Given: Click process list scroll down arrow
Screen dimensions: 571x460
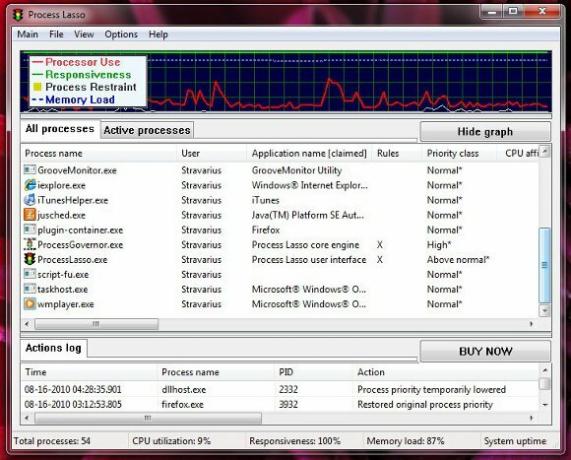Looking at the screenshot, I should coord(545,311).
